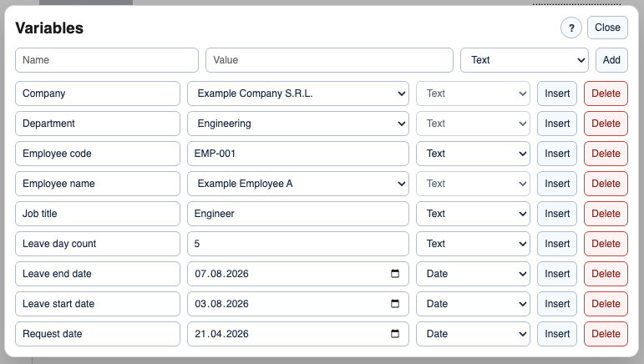
Task: Insert the Employee code variable
Action: click(x=557, y=154)
